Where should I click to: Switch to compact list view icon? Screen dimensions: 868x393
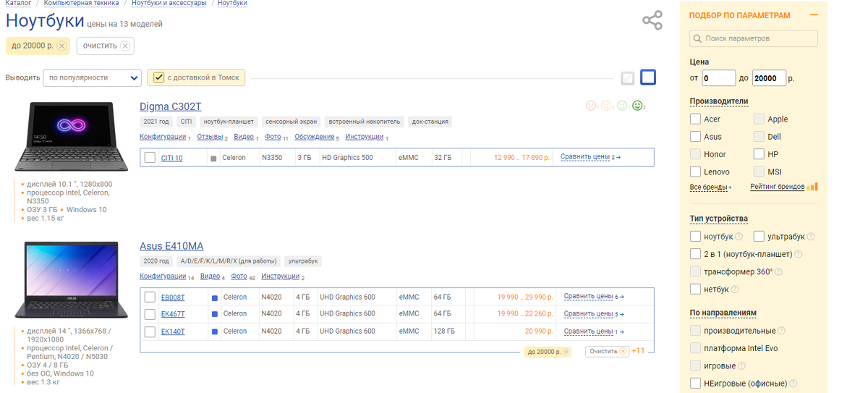pyautogui.click(x=628, y=77)
